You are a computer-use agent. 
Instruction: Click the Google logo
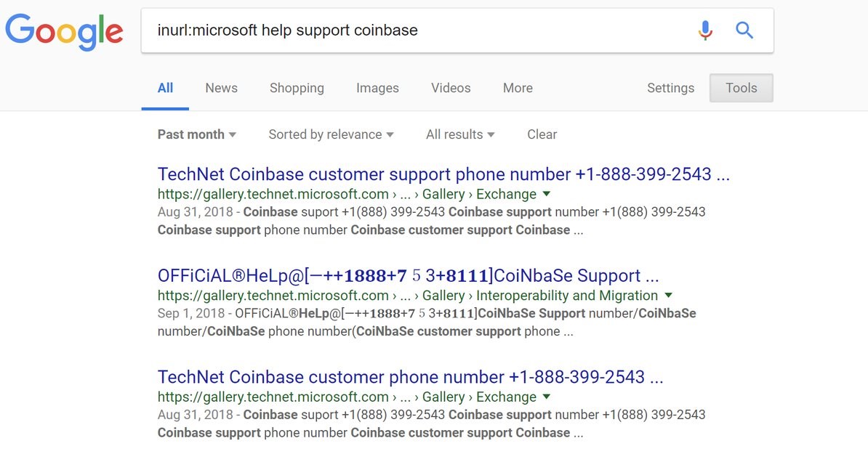pyautogui.click(x=64, y=31)
